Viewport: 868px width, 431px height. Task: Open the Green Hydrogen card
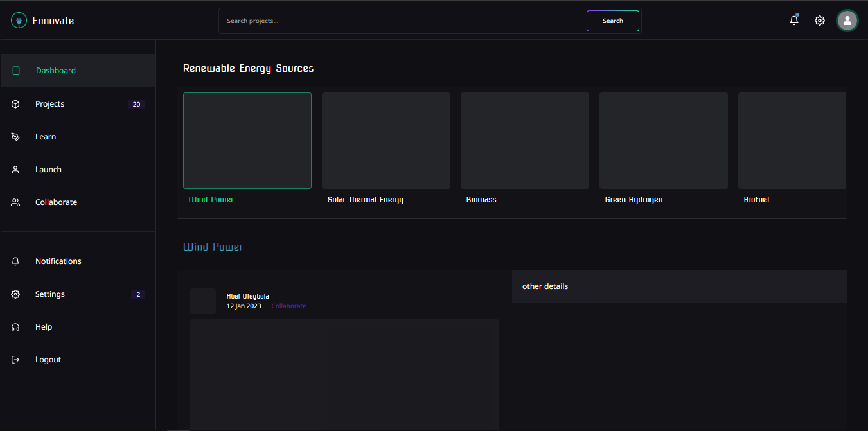coord(664,141)
